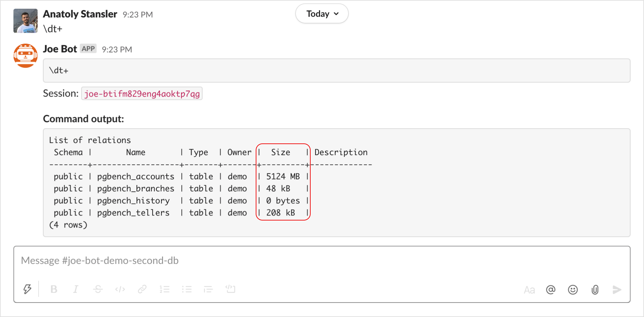Insert a hyperlink into the message
This screenshot has width=644, height=317.
coord(142,289)
